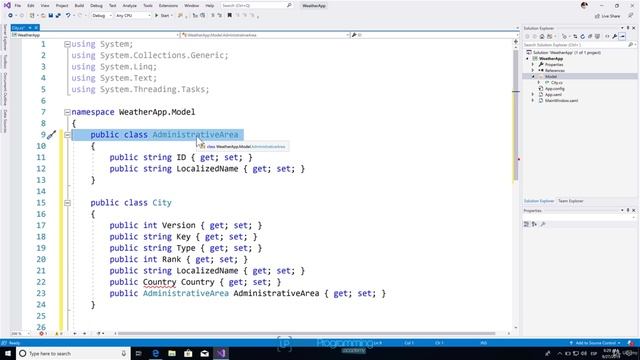640x360 pixels.
Task: Collapse the using directives block on line 1
Action: click(x=67, y=44)
